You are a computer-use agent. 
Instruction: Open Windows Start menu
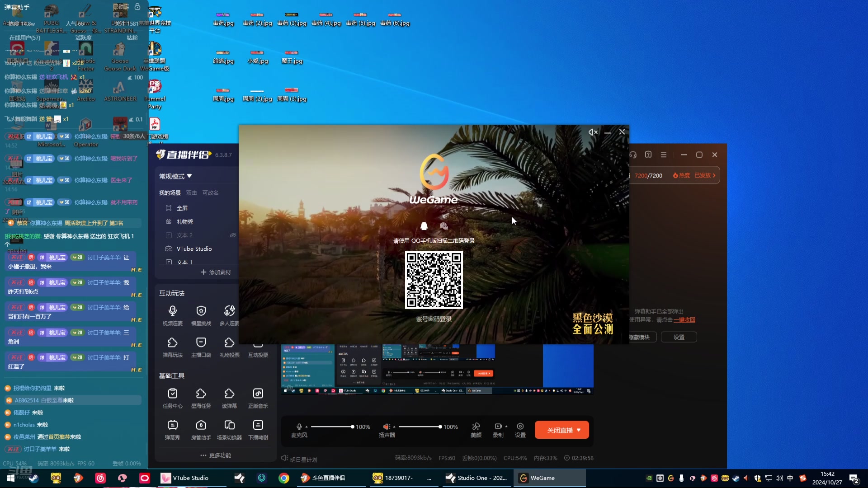[11, 478]
